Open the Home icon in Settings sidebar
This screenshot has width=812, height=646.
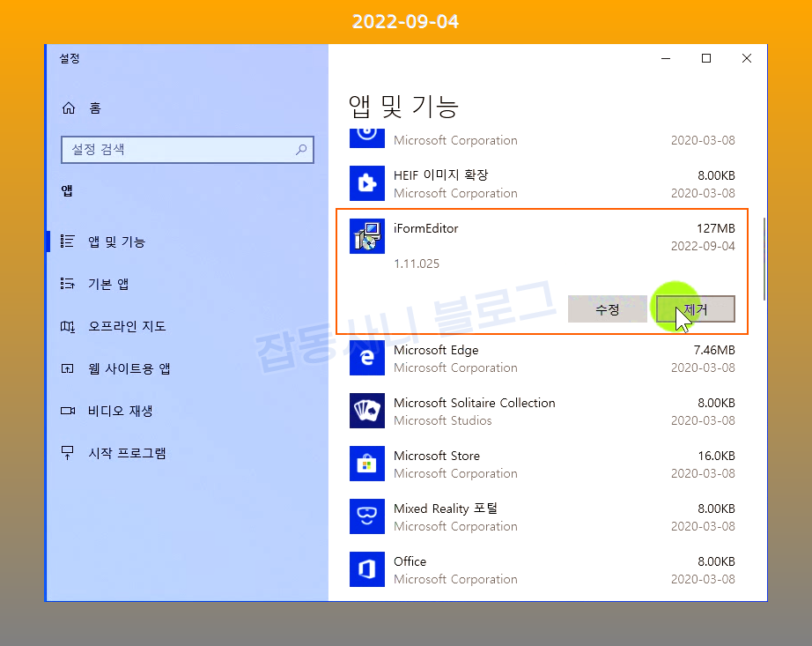point(69,108)
